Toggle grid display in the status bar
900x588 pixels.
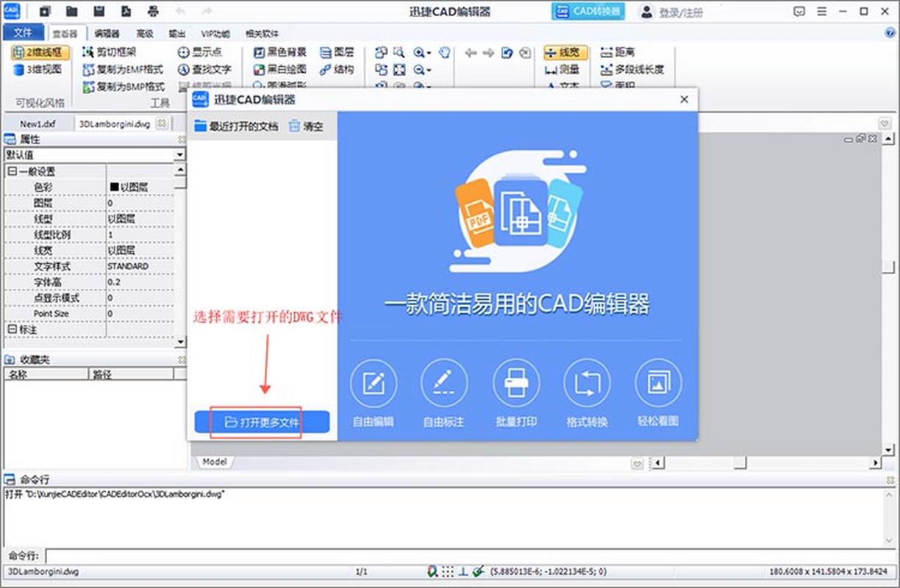pyautogui.click(x=447, y=571)
